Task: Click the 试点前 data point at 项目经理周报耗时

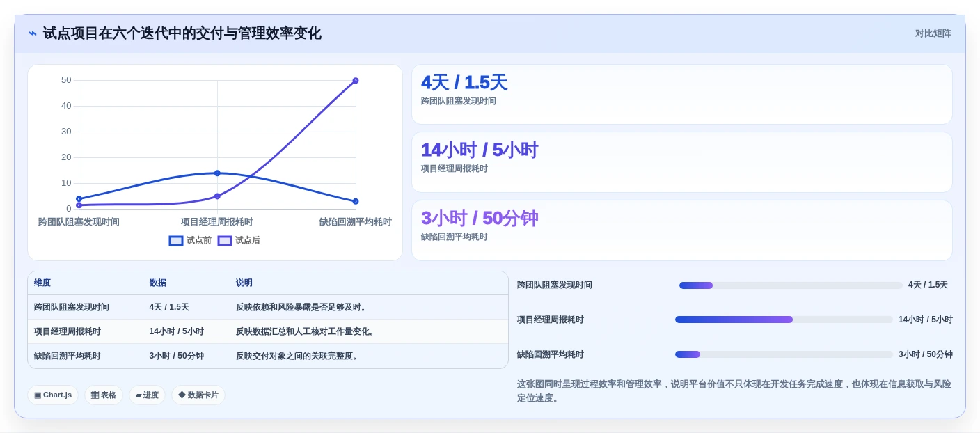Action: 217,173
